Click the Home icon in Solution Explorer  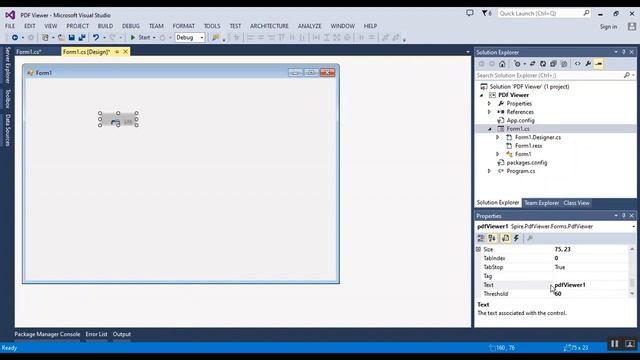coord(502,64)
